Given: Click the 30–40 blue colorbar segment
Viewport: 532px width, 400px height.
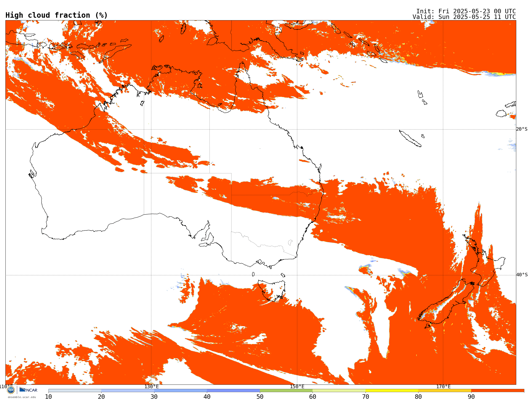Looking at the screenshot, I should (181, 391).
